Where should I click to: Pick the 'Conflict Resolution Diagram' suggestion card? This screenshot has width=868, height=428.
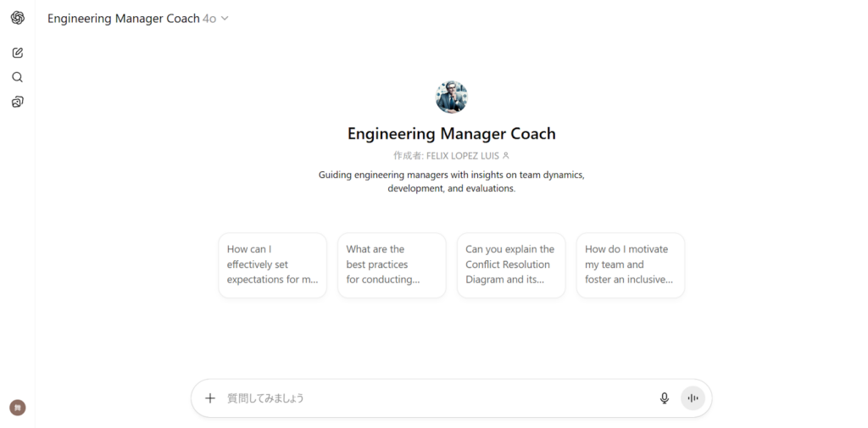(x=511, y=265)
